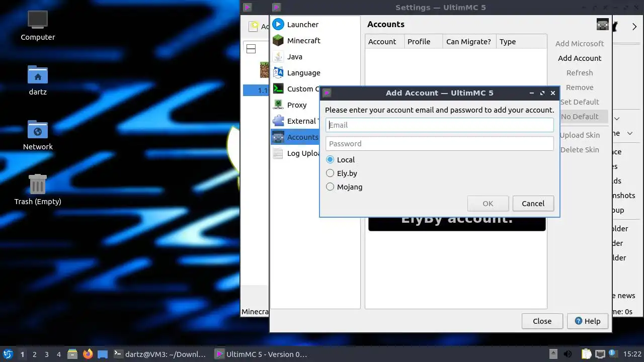Open the Custom Commands terminal icon page
Screen dimensions: 644x362
[278, 88]
